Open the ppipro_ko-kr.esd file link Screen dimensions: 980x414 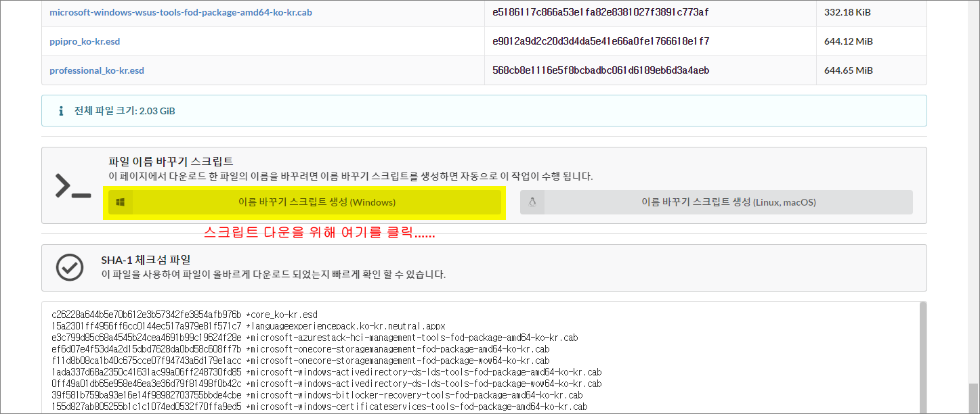(85, 41)
